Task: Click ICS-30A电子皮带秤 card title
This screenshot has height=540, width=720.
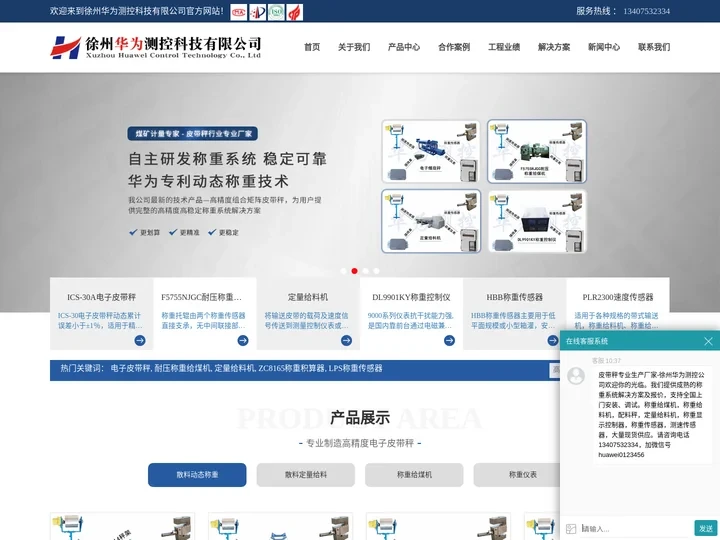Action: point(101,297)
